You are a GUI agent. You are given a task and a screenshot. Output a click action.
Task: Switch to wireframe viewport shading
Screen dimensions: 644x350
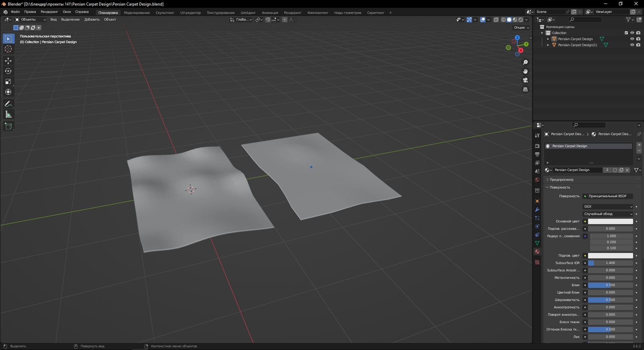coord(503,20)
